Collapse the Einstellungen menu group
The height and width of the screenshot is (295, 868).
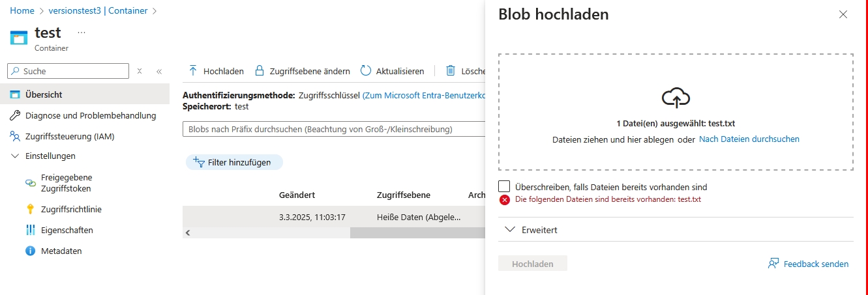pyautogui.click(x=16, y=156)
